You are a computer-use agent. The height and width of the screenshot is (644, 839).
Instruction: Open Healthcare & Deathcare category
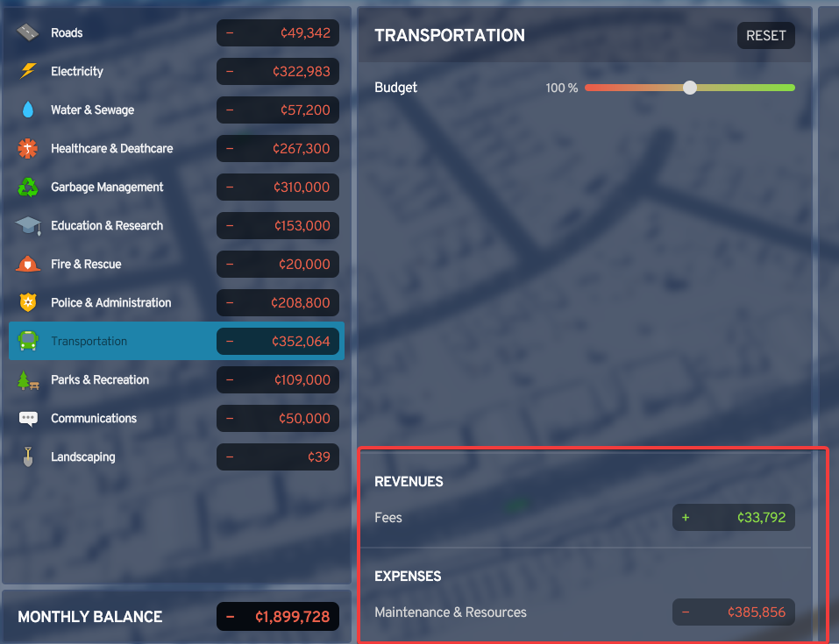click(x=176, y=148)
